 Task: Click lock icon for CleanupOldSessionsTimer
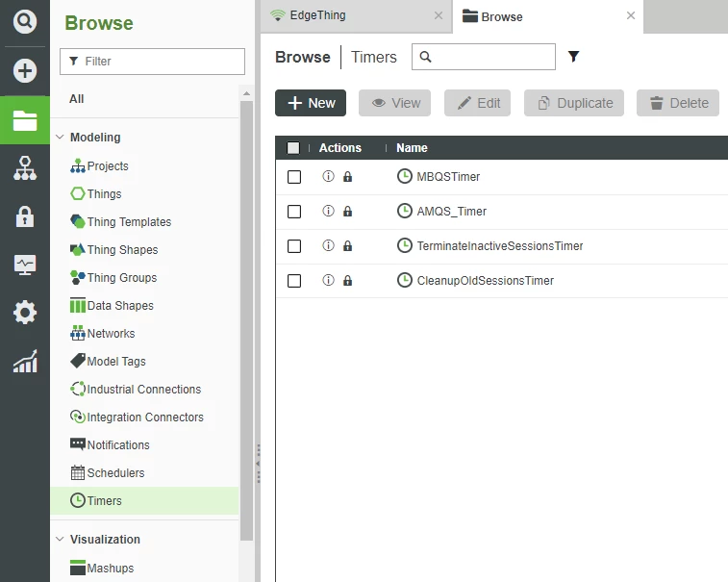(347, 281)
